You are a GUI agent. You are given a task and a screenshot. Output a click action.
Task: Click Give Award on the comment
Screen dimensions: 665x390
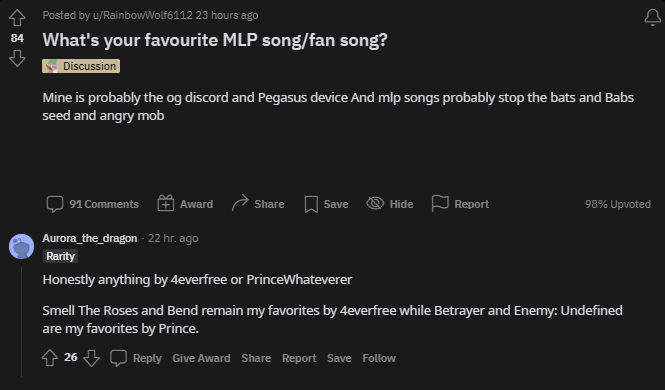click(201, 358)
